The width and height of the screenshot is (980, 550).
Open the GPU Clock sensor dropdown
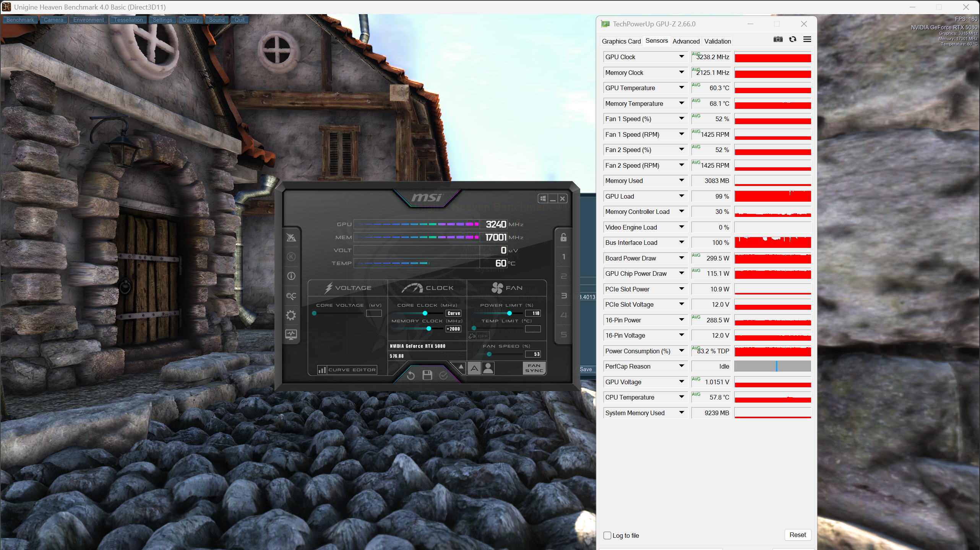click(x=681, y=57)
